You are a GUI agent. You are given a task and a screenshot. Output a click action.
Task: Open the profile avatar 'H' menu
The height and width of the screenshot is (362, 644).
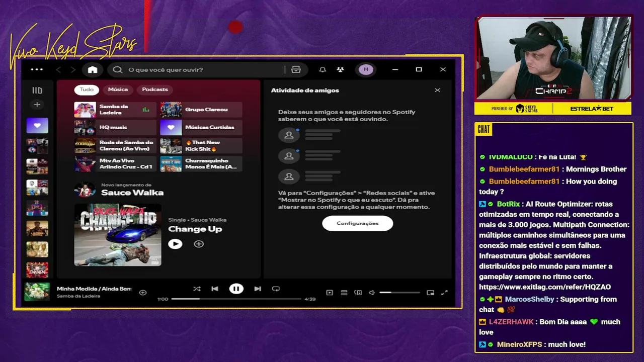point(366,69)
